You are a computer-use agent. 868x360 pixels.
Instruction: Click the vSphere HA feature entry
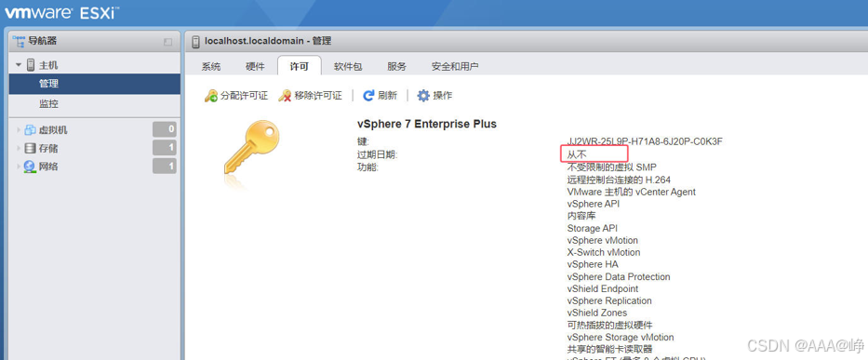593,264
